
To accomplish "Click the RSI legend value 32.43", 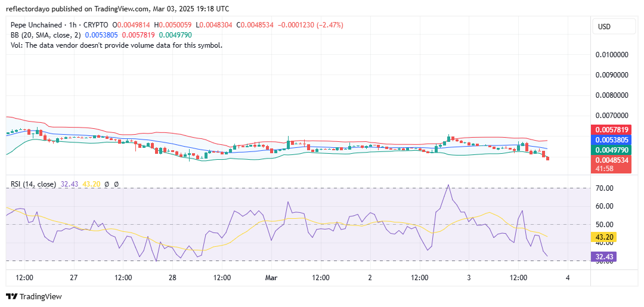I will coord(69,184).
